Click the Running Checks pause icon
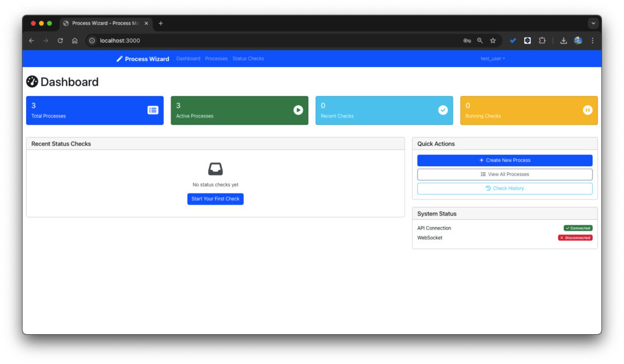The width and height of the screenshot is (624, 364). [587, 110]
